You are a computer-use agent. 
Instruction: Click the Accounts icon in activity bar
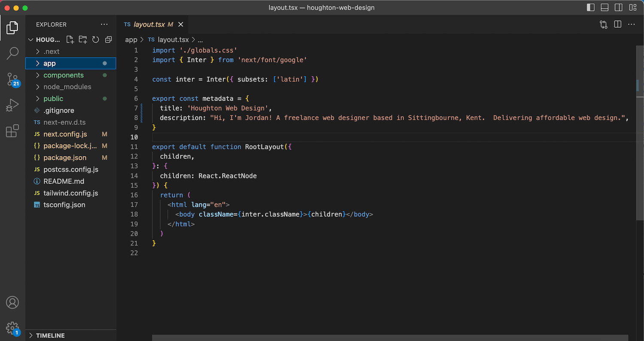tap(12, 302)
